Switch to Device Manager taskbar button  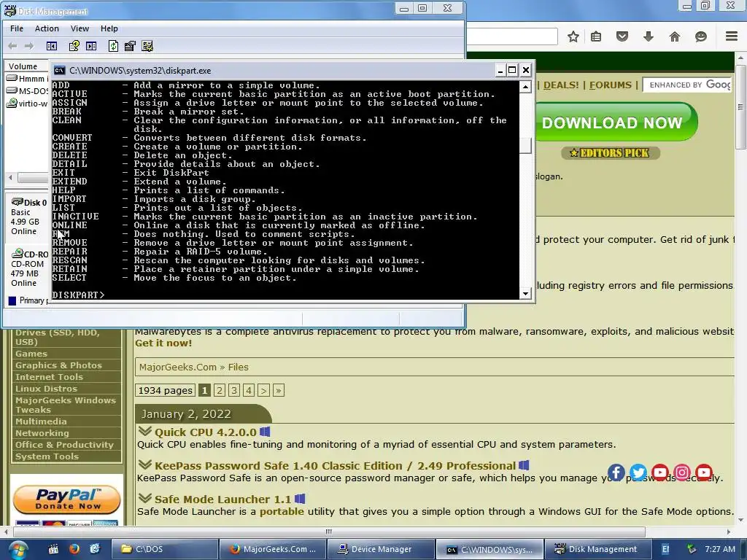tap(381, 549)
